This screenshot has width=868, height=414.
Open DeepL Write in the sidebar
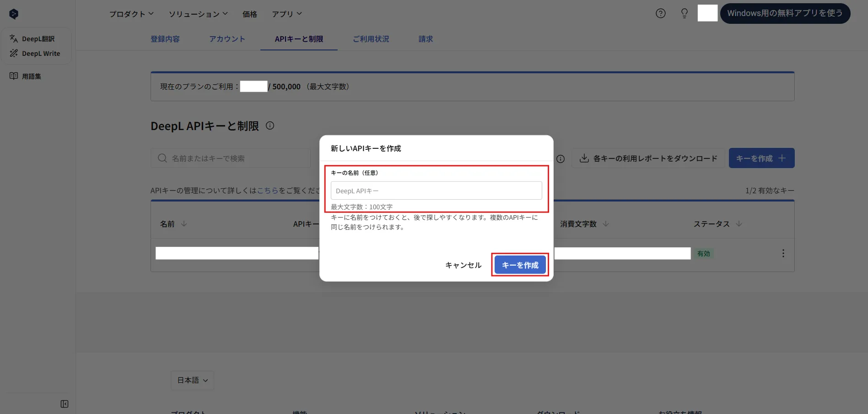click(36, 54)
